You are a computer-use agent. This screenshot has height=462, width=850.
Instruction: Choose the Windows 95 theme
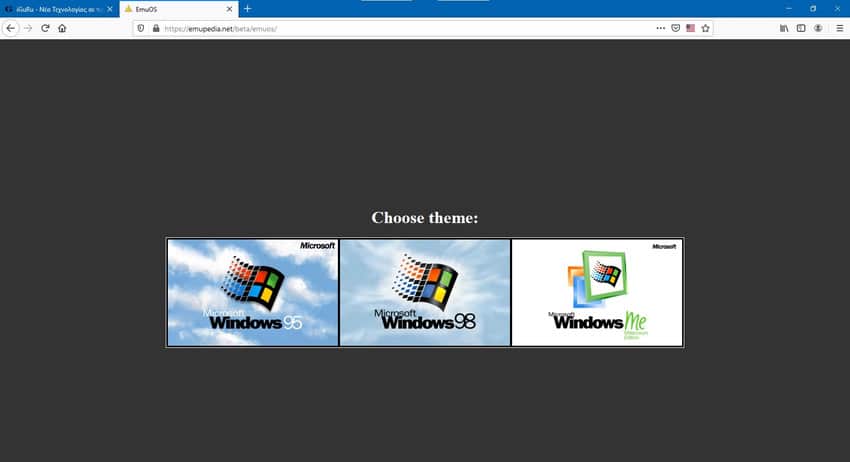coord(253,292)
